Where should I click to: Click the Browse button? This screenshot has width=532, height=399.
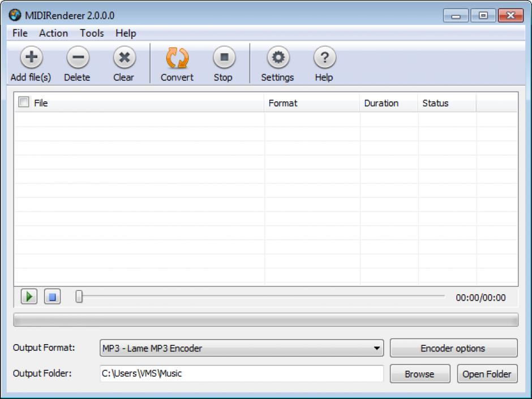(419, 374)
